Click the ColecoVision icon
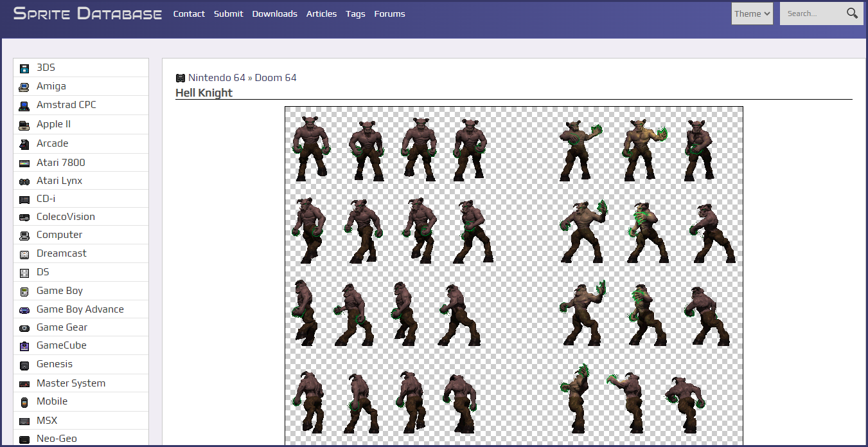The width and height of the screenshot is (868, 447). [24, 217]
